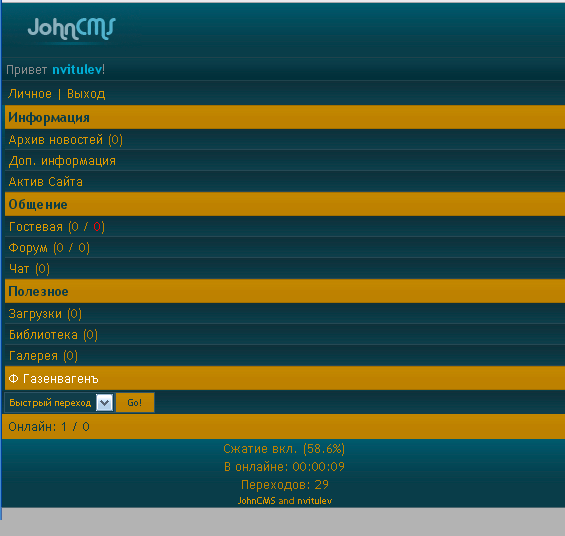Click the Быстрый переход select box
Image resolution: width=565 pixels, height=536 pixels.
59,403
